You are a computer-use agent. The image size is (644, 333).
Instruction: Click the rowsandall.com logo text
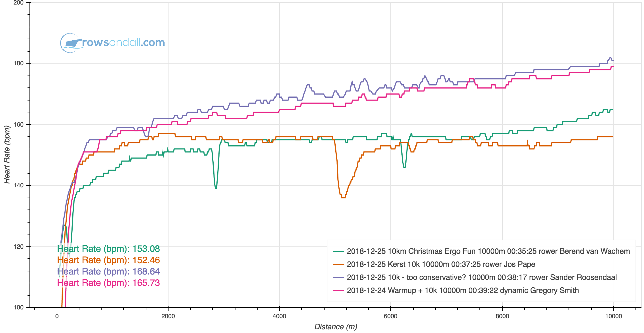[123, 43]
